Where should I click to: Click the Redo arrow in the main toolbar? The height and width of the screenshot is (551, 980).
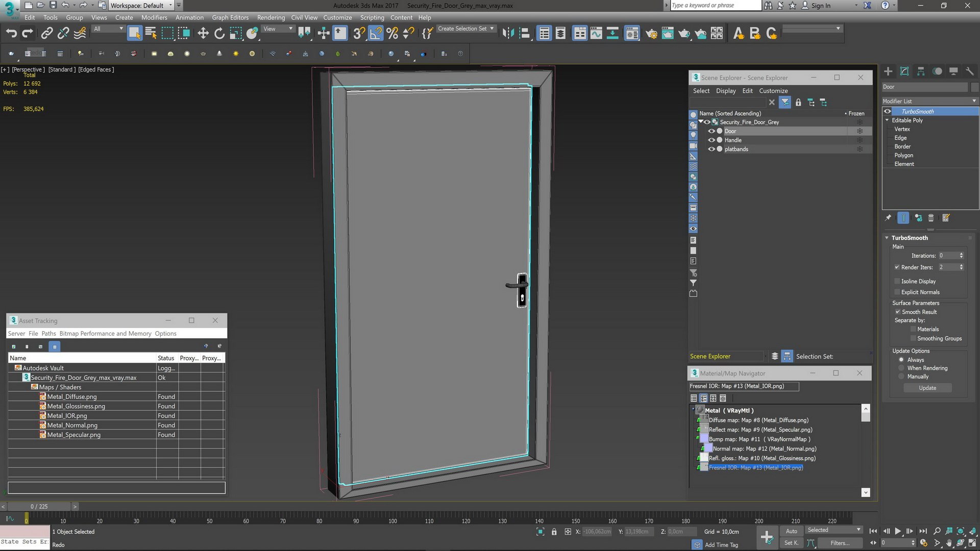(x=28, y=34)
